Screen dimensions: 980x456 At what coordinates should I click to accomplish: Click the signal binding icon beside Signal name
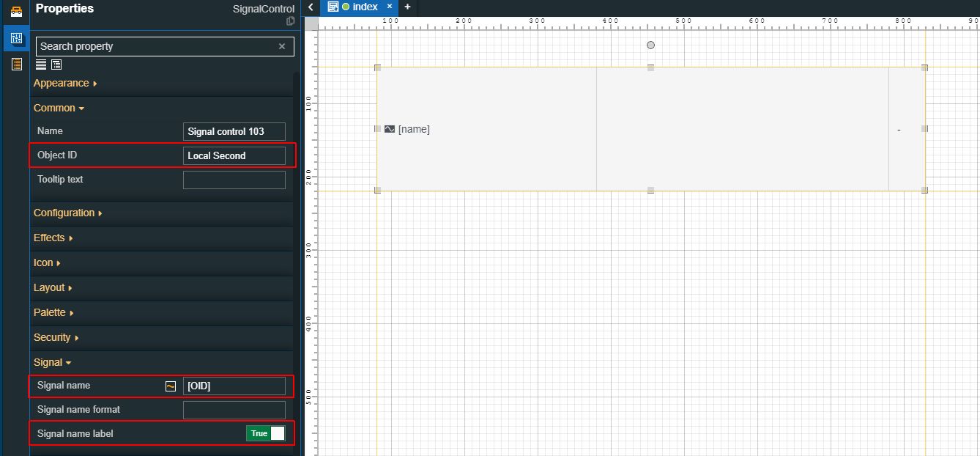[171, 386]
